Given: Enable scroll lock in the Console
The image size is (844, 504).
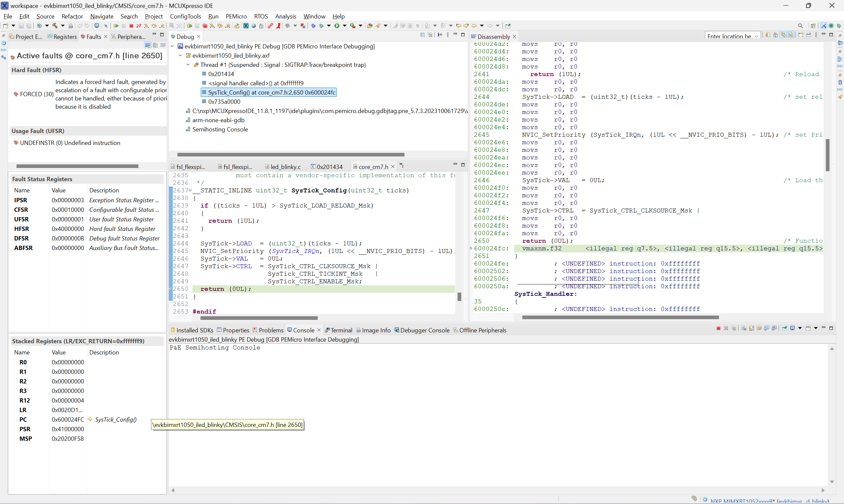Looking at the screenshot, I should [752, 328].
